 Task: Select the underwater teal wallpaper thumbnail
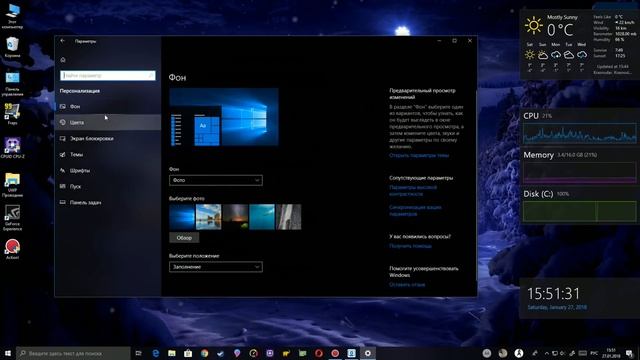tap(262, 217)
